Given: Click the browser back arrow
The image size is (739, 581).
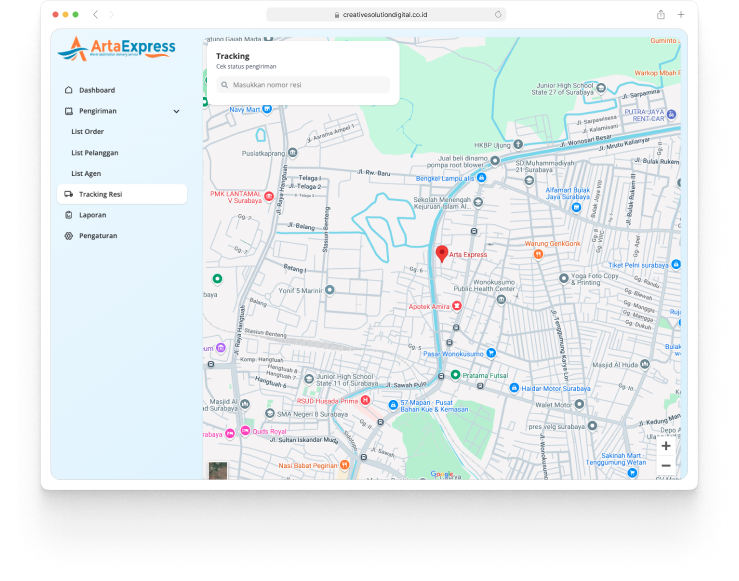Looking at the screenshot, I should (95, 15).
